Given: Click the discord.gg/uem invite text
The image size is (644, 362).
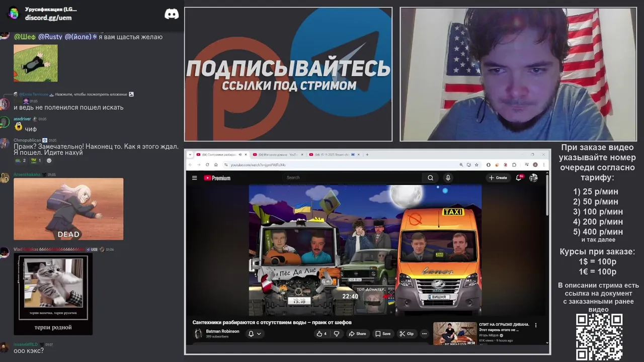Looking at the screenshot, I should coord(48,18).
